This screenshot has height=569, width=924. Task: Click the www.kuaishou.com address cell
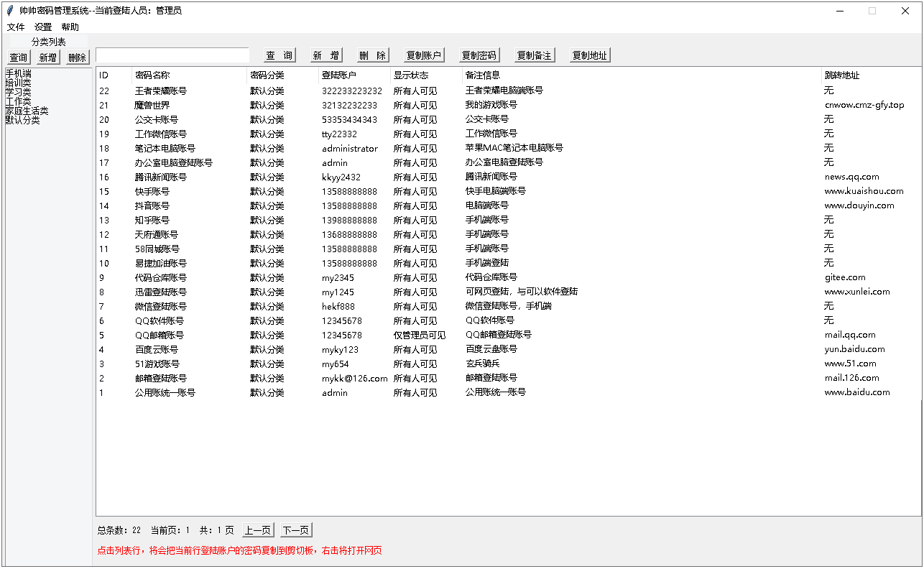coord(864,191)
